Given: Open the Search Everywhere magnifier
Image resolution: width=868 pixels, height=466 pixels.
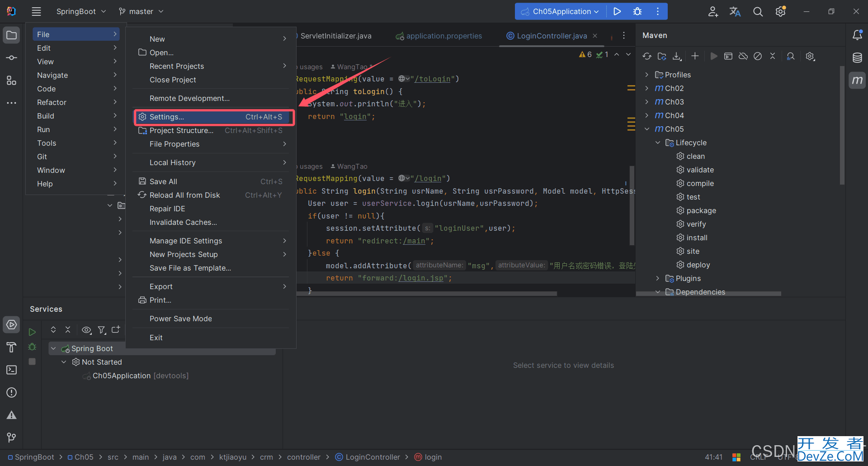Looking at the screenshot, I should click(758, 12).
